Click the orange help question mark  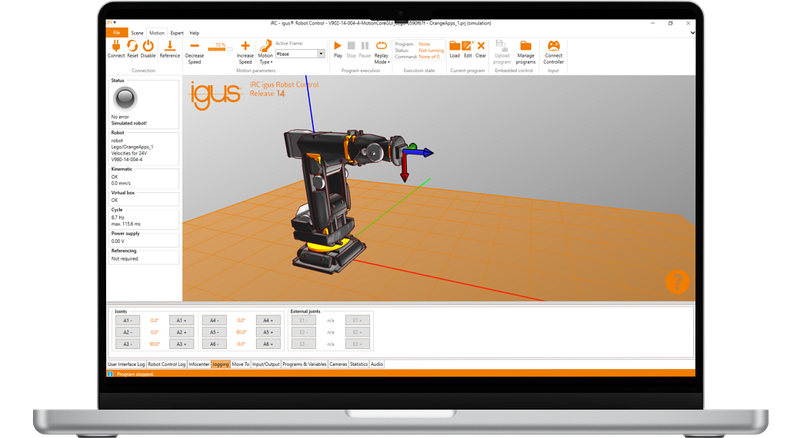click(x=678, y=282)
